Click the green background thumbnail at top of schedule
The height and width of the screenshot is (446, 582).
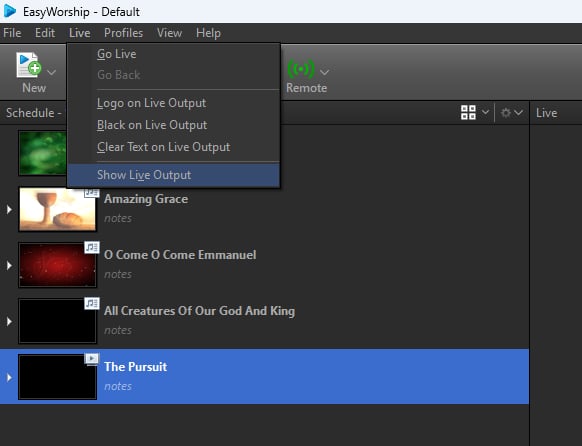(x=43, y=153)
